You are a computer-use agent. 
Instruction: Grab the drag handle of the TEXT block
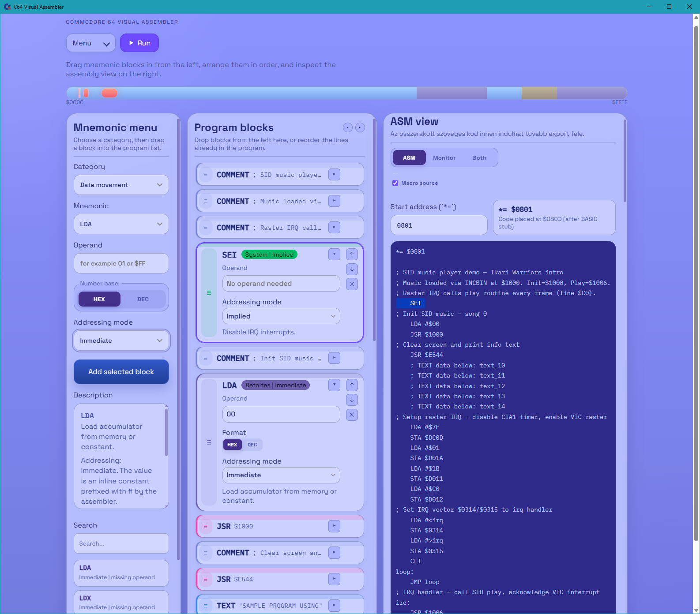[205, 606]
